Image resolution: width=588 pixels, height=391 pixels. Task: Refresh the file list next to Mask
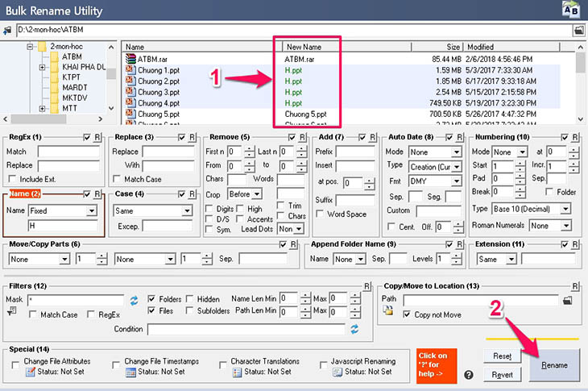click(x=134, y=301)
